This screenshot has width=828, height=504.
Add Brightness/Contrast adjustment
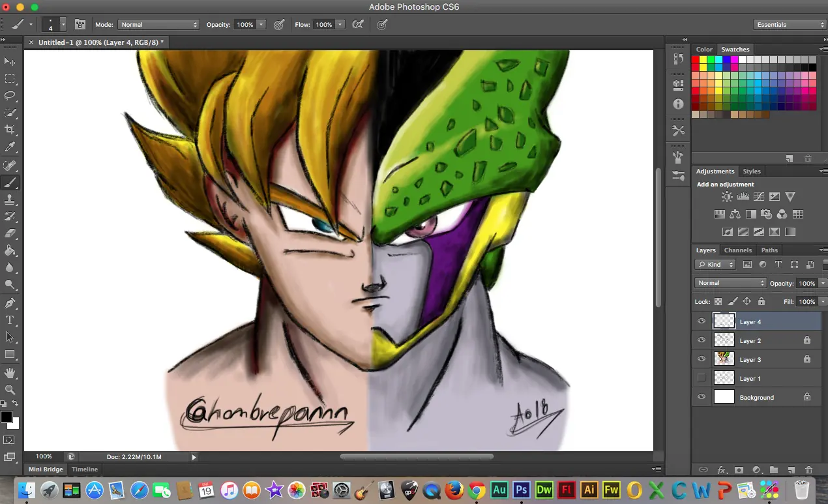(x=727, y=196)
